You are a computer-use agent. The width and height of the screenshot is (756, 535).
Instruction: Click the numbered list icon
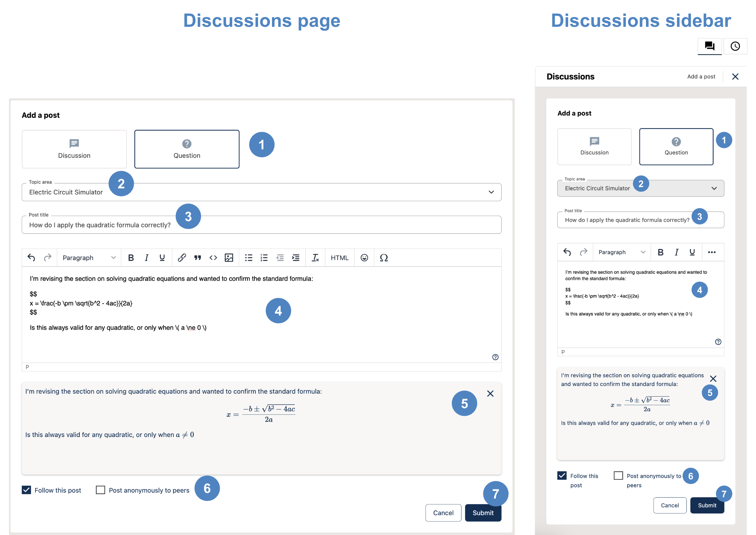click(264, 258)
